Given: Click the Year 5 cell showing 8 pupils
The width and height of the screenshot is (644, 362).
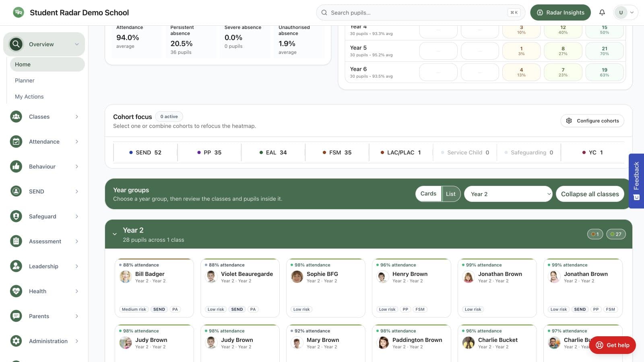Looking at the screenshot, I should coord(563,51).
